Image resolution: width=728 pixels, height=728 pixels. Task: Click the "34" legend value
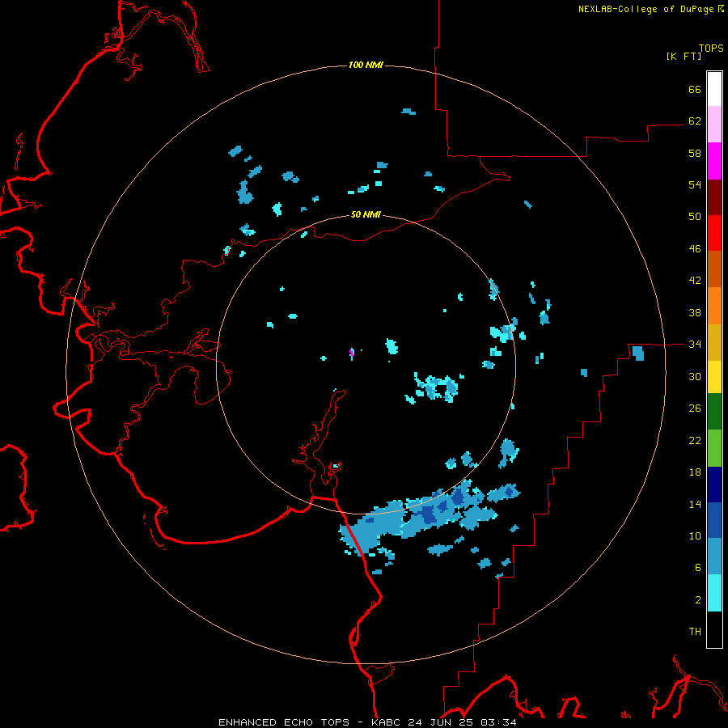pos(695,345)
